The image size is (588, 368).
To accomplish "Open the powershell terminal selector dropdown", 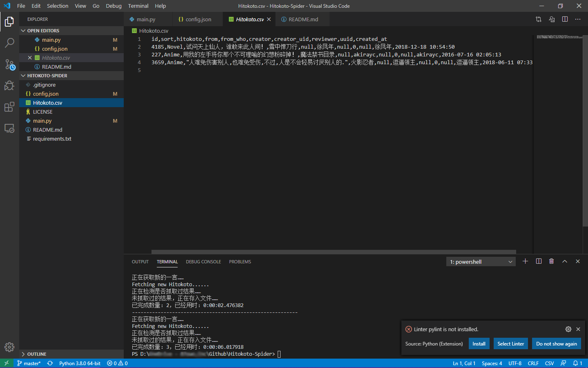I will pyautogui.click(x=481, y=262).
